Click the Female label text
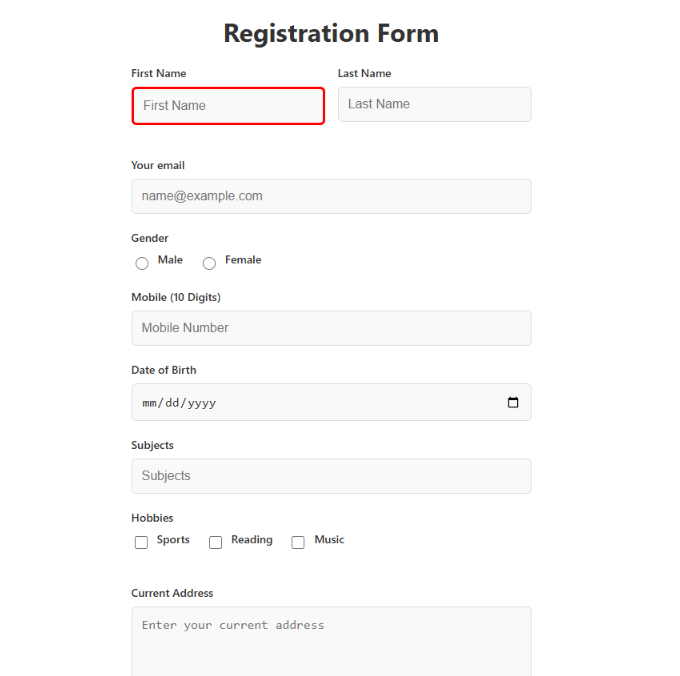The image size is (680, 676). [x=243, y=260]
